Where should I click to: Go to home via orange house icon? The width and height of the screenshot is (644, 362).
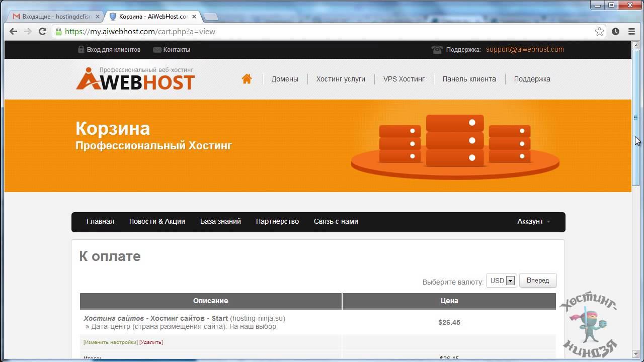247,79
